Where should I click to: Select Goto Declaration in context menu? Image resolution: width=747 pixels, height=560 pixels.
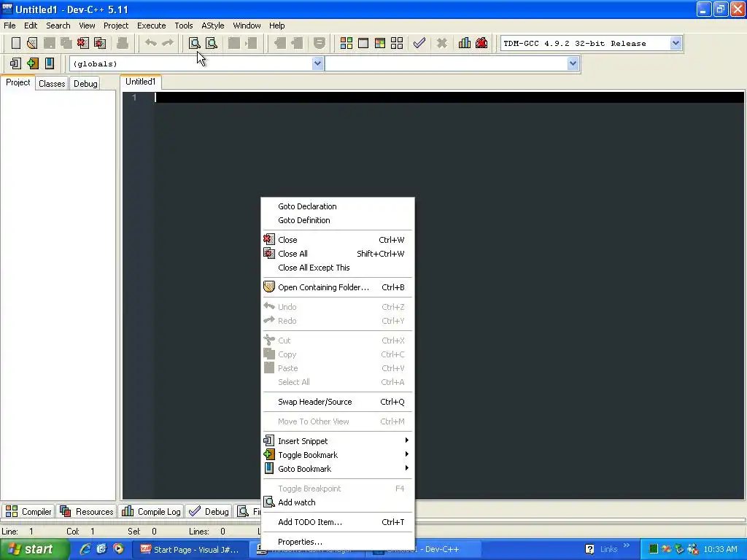(337, 206)
